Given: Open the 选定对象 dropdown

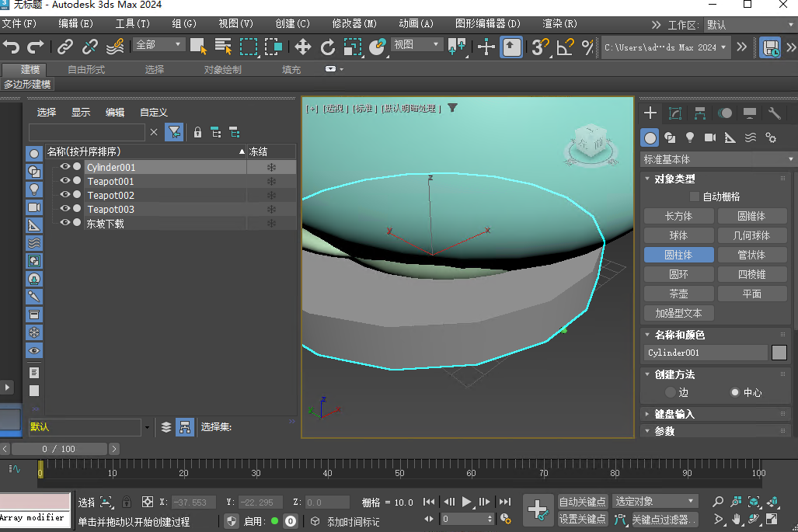Looking at the screenshot, I should (655, 502).
